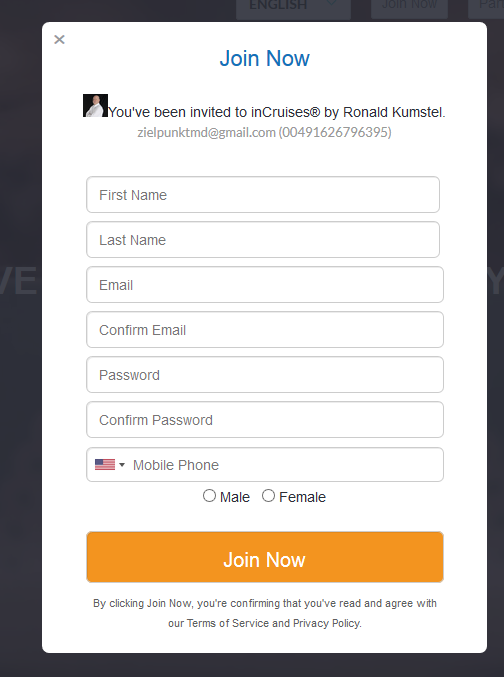The height and width of the screenshot is (677, 504).
Task: Focus the First Name field
Action: pyautogui.click(x=263, y=195)
